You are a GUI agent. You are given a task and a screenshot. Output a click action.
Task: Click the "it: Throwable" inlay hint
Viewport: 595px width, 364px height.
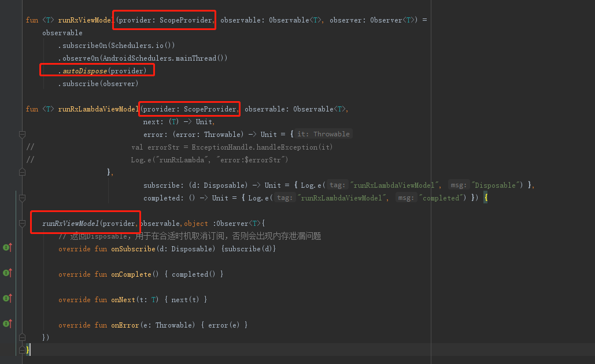coord(323,134)
